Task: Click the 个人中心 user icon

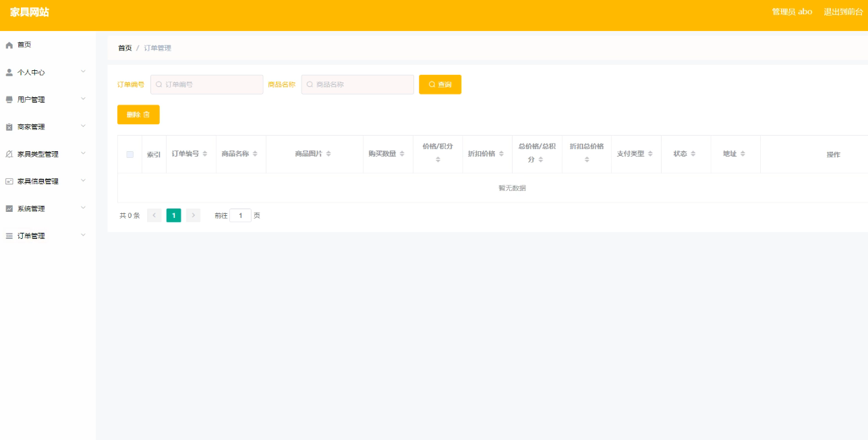Action: pos(9,72)
